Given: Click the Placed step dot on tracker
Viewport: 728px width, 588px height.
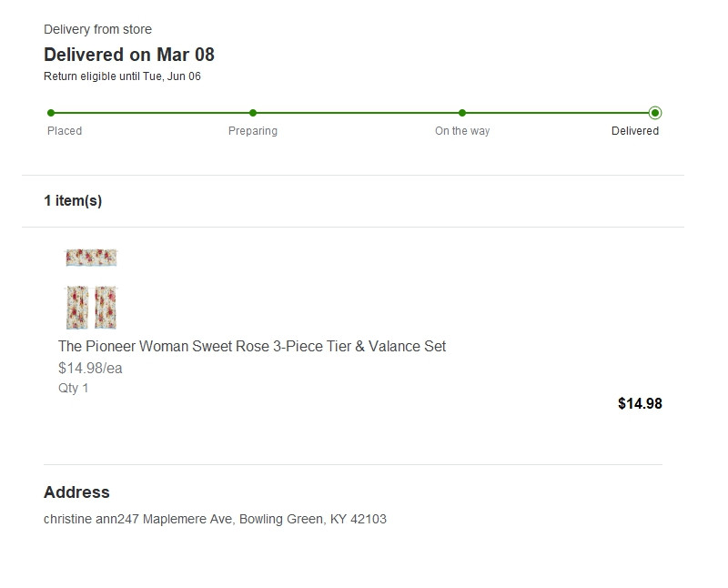Looking at the screenshot, I should coord(51,113).
